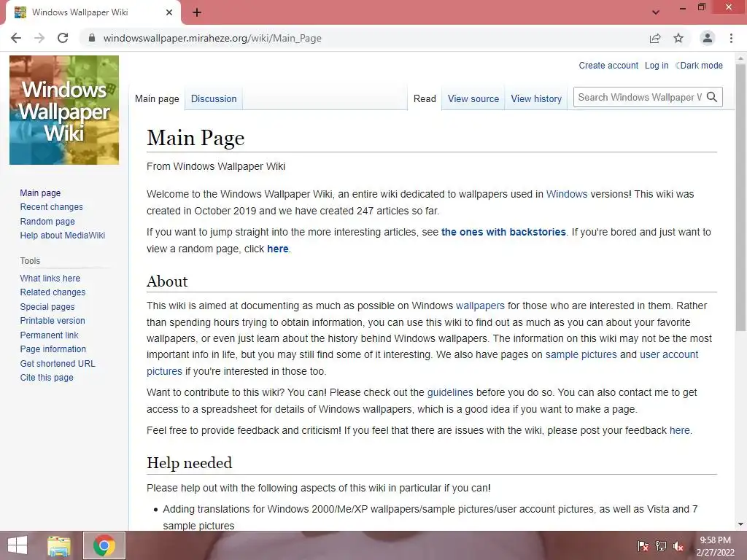Screen dimensions: 747x560
Task: Close the Windows Wallpaper Wiki tab
Action: click(169, 12)
